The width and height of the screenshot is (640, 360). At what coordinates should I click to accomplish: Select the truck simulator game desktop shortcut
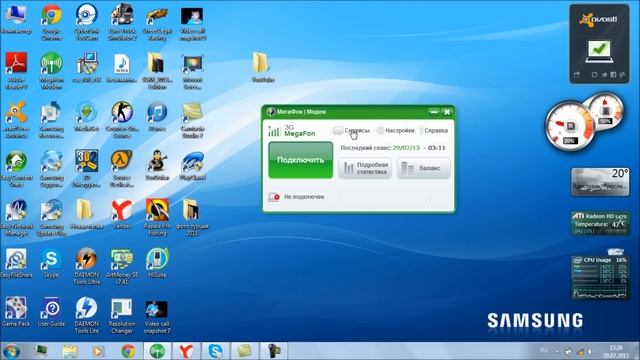tap(122, 22)
